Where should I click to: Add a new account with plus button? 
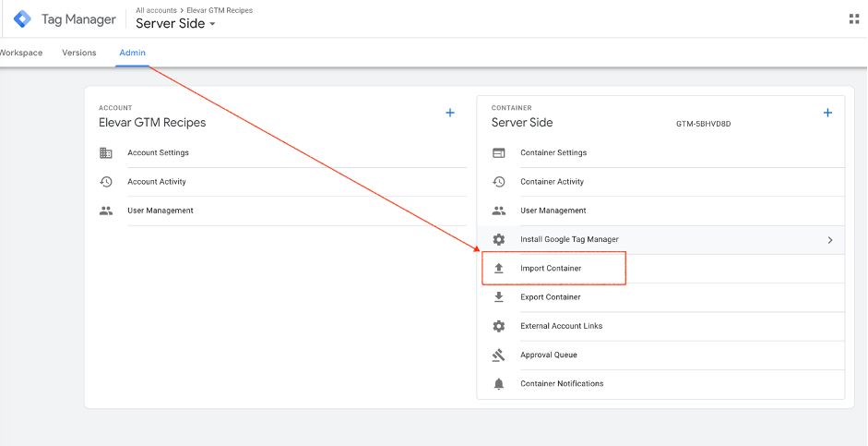450,113
